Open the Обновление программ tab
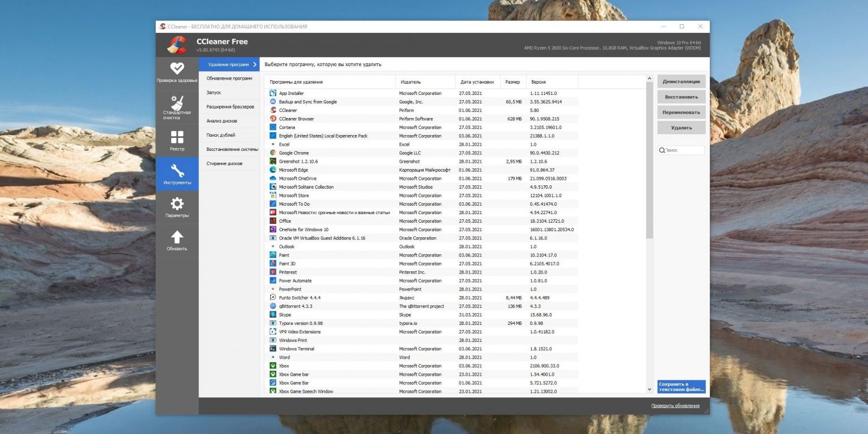 [x=229, y=78]
